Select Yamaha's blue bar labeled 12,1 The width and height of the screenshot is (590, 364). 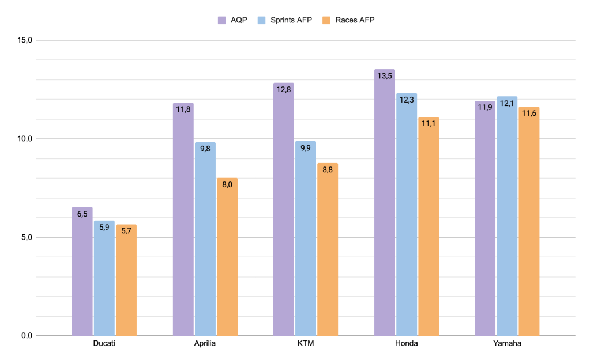[507, 216]
